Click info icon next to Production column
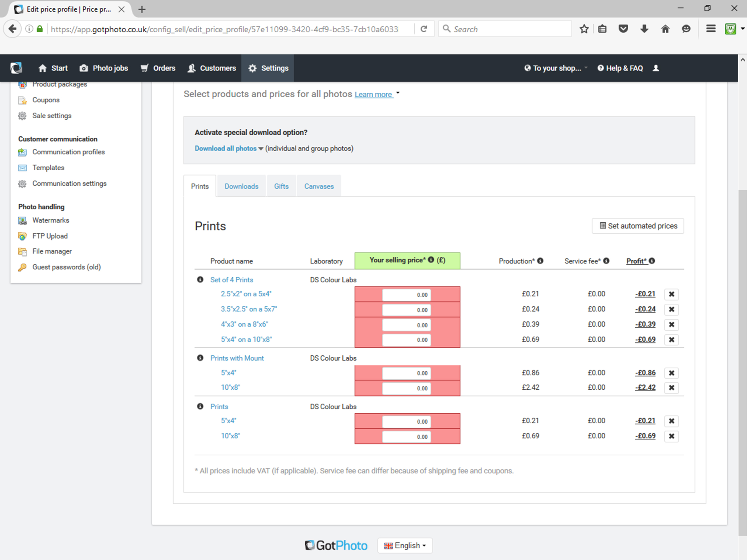Viewport: 747px width, 560px height. click(x=540, y=261)
